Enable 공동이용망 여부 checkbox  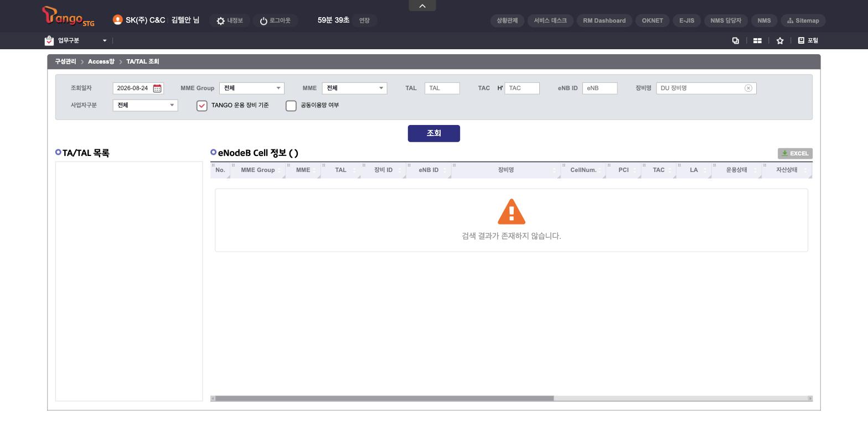[x=291, y=106]
